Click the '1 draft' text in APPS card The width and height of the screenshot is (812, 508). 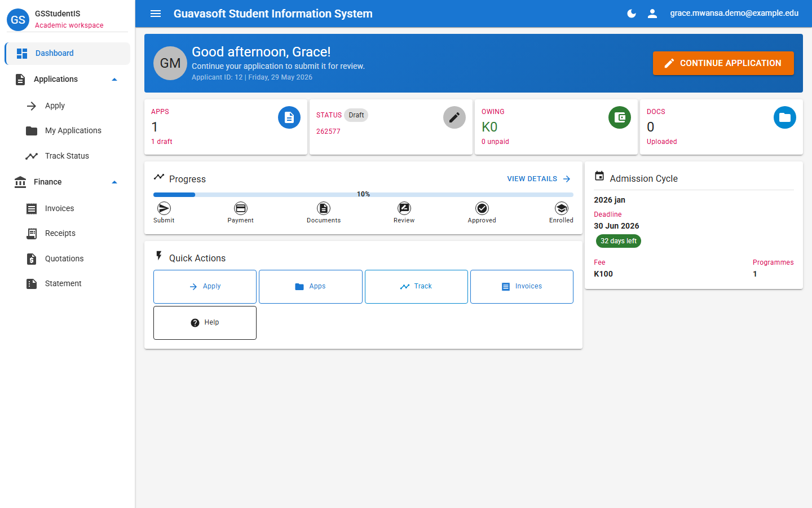pos(162,142)
